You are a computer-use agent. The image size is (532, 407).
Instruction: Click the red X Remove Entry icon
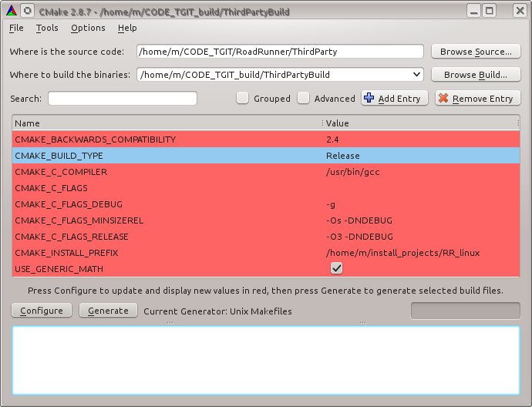443,99
